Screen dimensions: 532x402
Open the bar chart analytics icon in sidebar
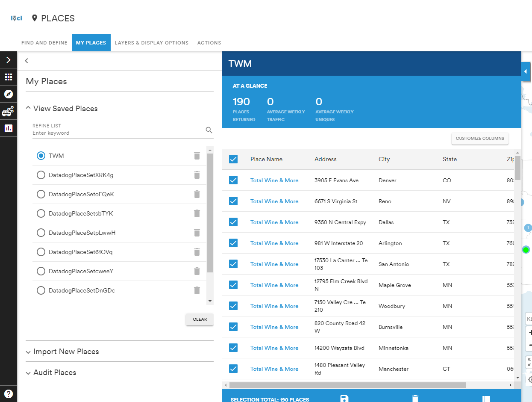[9, 128]
